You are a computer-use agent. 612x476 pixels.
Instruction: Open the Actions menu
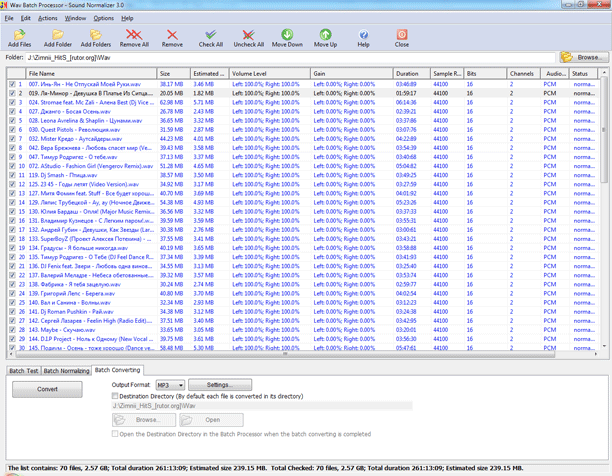(48, 18)
